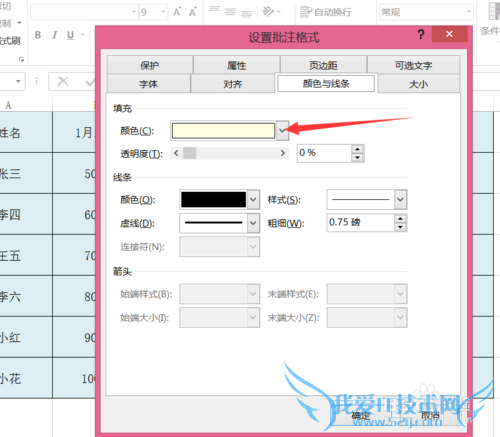Expand underline options arrow next to U
This screenshot has width=500, height=437.
(82, 35)
